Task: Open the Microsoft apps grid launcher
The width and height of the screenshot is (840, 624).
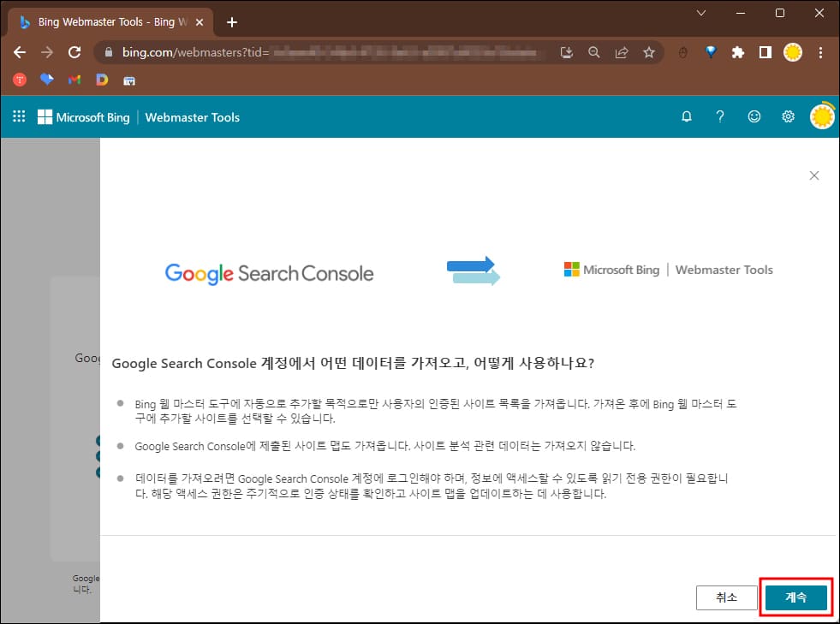Action: [x=19, y=116]
